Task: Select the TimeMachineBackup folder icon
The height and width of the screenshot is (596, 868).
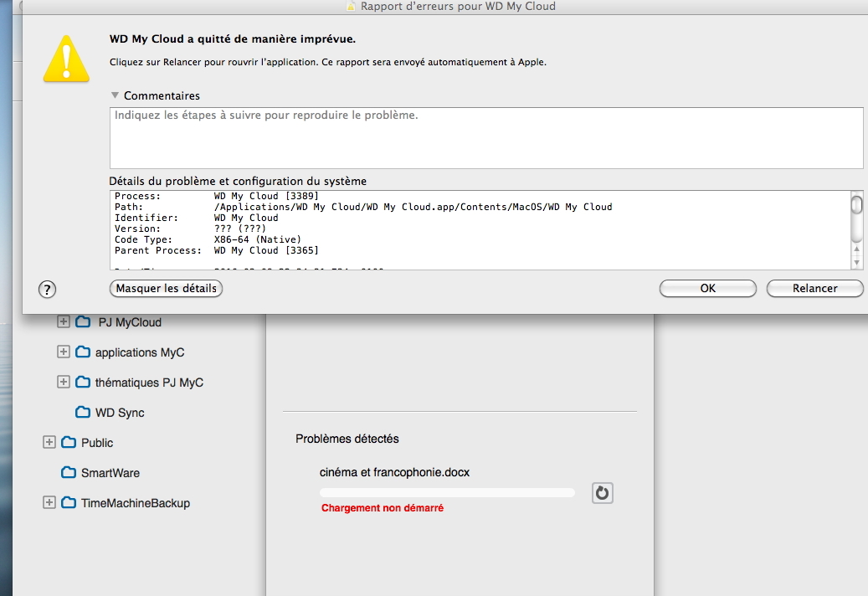Action: (69, 502)
